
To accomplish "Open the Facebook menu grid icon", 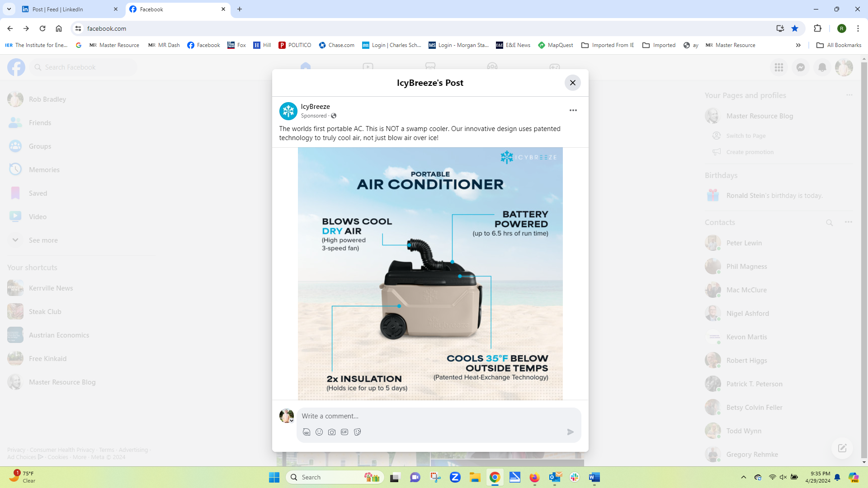I will click(x=778, y=67).
